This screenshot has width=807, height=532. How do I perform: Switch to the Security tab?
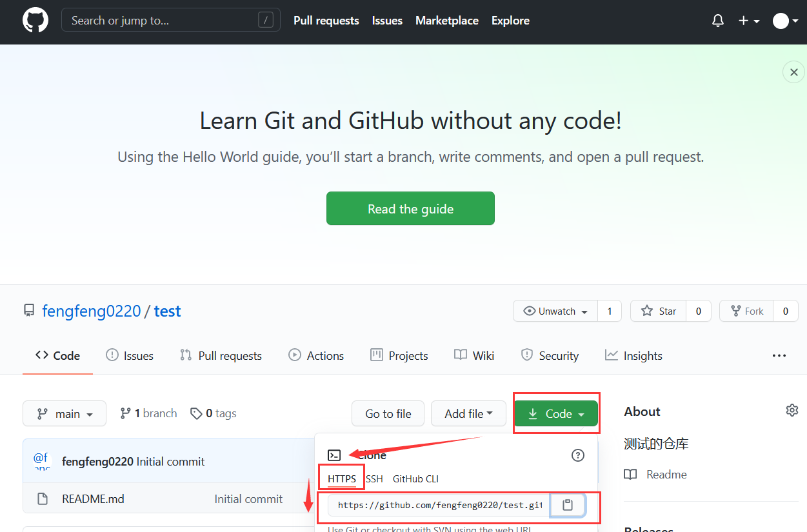click(x=550, y=355)
